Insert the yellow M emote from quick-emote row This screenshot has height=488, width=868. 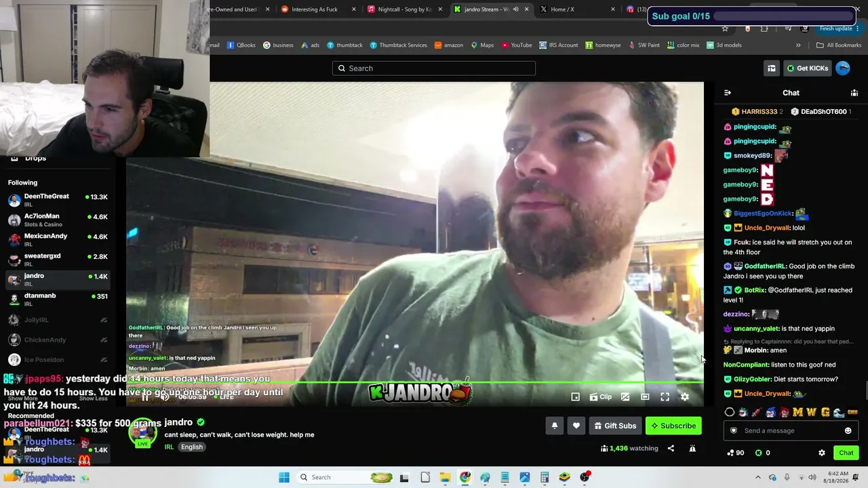(x=797, y=412)
